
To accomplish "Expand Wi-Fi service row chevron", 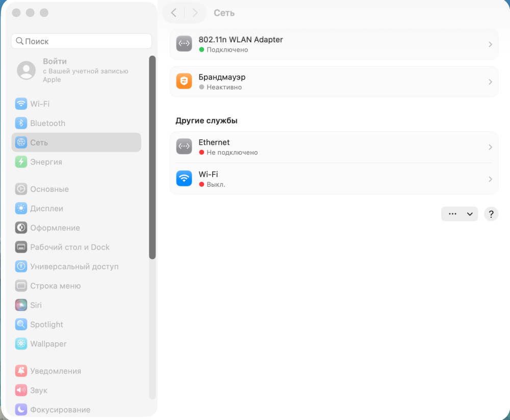I will pos(490,179).
